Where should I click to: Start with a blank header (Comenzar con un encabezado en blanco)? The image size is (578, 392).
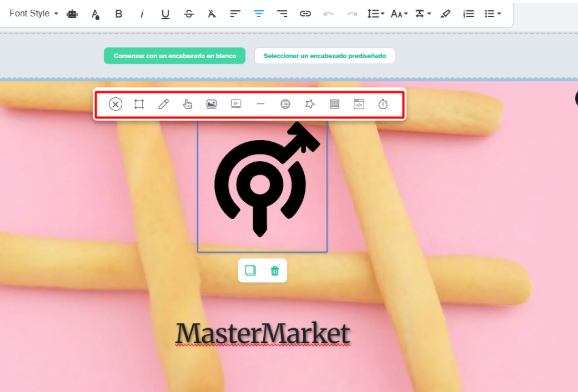tap(175, 56)
